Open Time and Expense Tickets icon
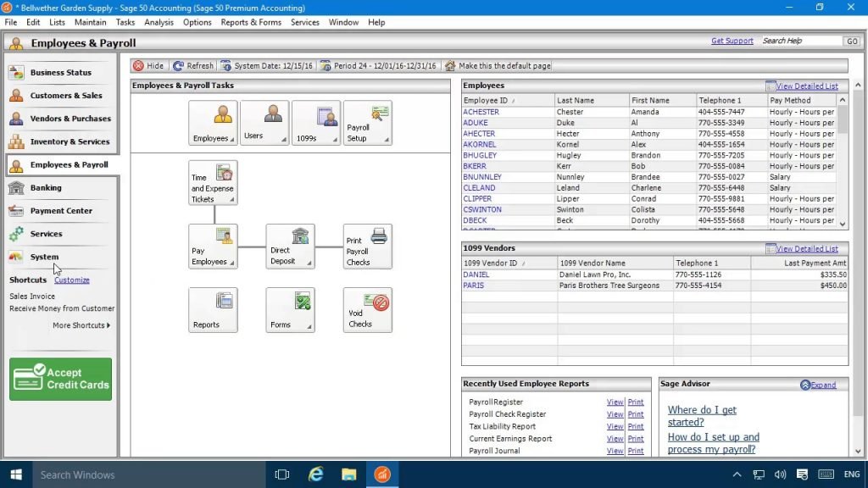 tap(213, 183)
